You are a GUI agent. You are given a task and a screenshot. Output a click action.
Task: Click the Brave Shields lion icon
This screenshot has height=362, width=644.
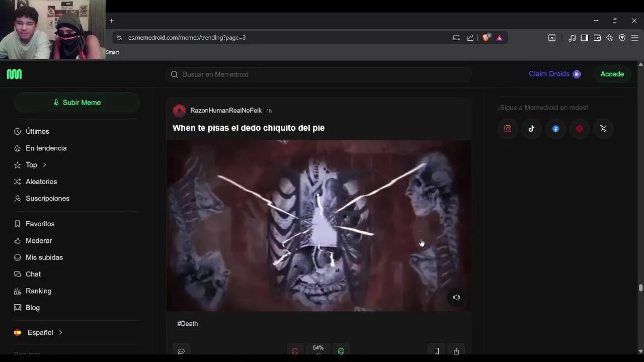tap(486, 37)
